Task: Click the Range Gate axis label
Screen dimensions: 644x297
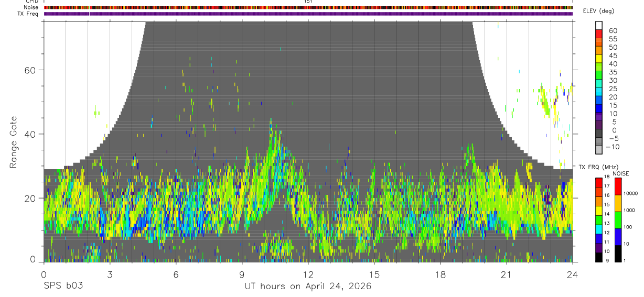Action: 14,142
